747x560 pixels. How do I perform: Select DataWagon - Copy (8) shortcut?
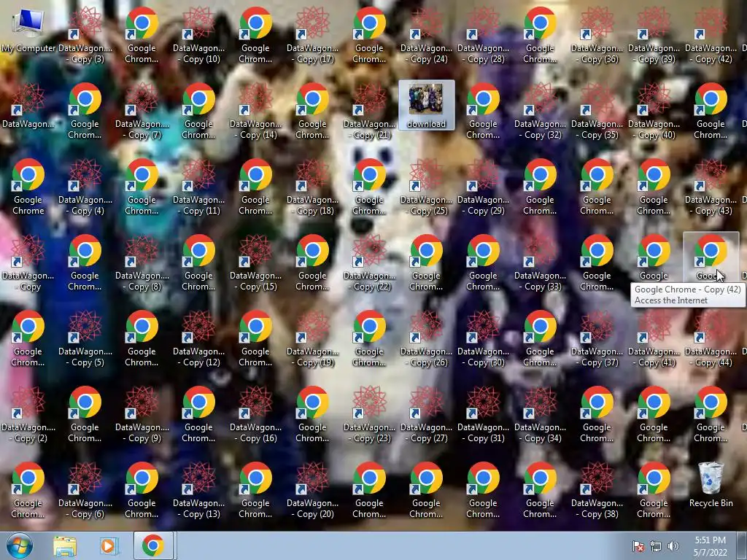(x=142, y=262)
